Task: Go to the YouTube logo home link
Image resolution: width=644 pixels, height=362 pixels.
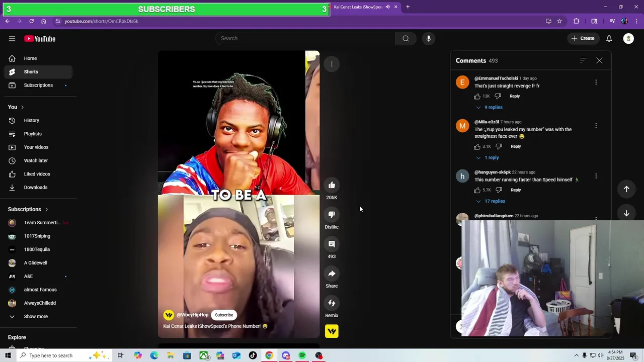Action: 40,39
